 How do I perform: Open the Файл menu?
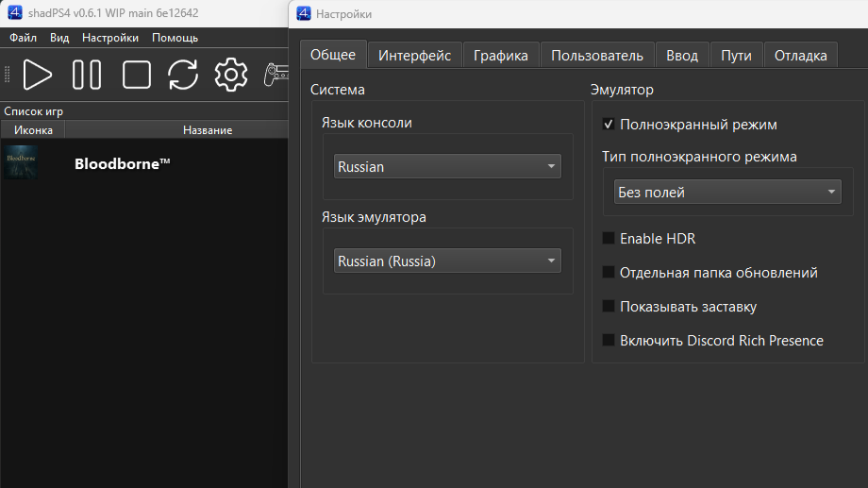(24, 38)
